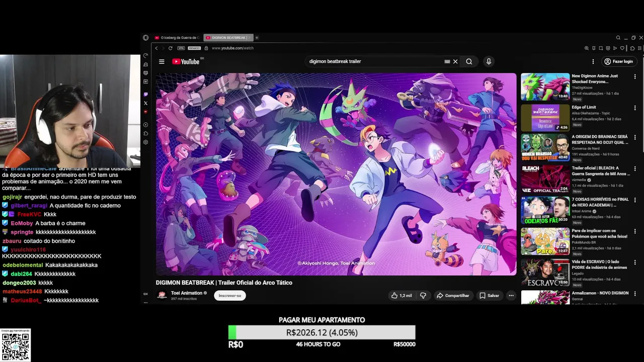Open options for 'Vida de ESCRAVO' video

click(635, 263)
